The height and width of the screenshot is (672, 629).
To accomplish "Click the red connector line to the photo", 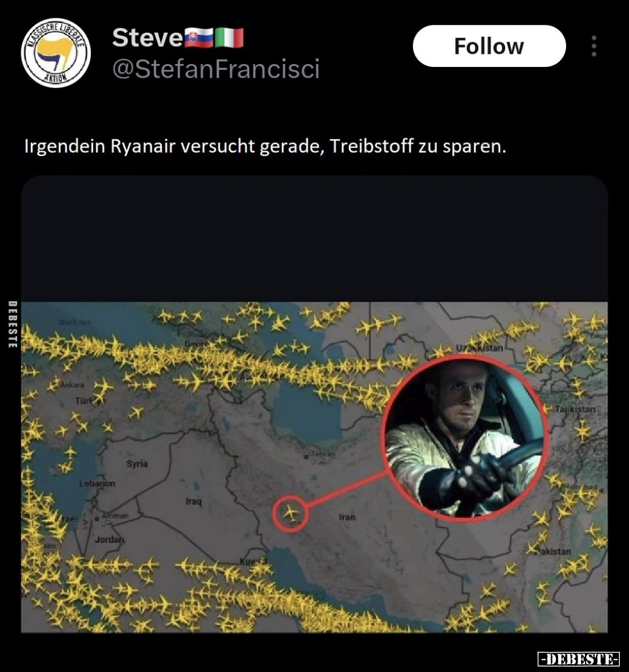I will [348, 489].
